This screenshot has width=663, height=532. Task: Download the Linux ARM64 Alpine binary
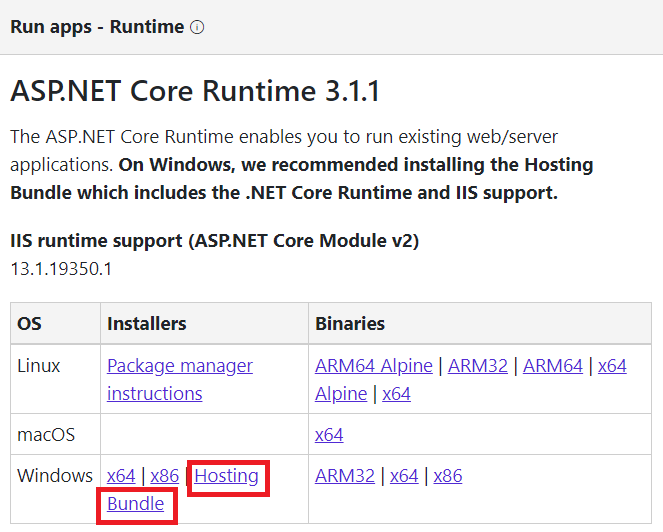(374, 366)
